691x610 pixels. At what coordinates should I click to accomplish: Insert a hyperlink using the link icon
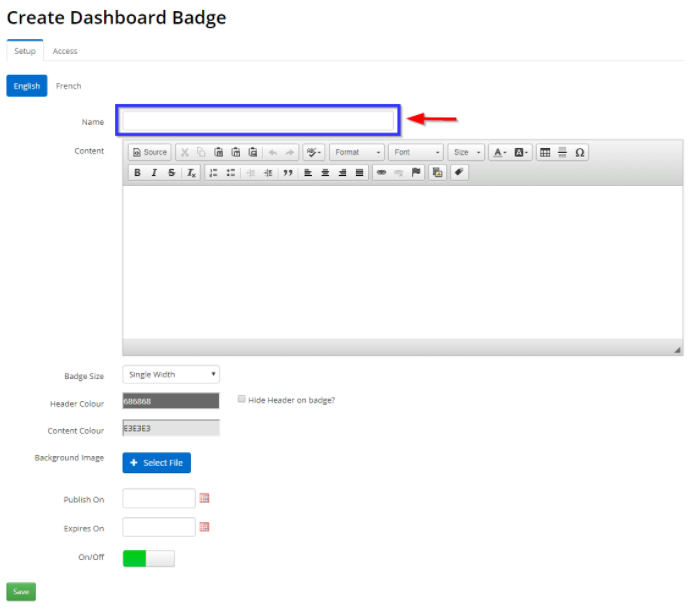tap(381, 173)
